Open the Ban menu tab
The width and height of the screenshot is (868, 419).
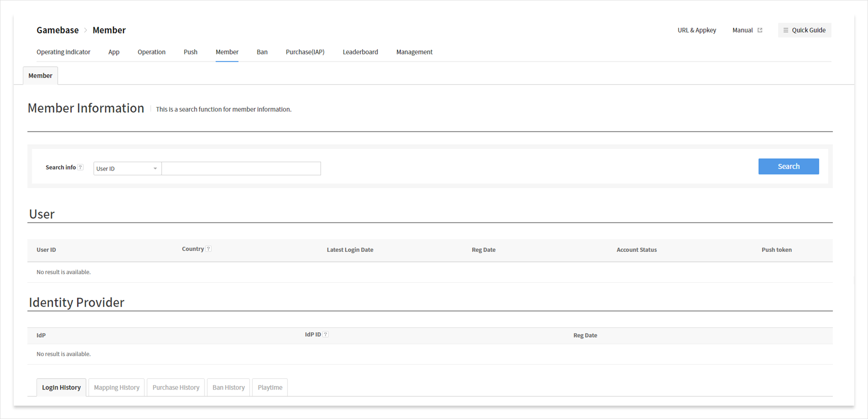tap(262, 52)
